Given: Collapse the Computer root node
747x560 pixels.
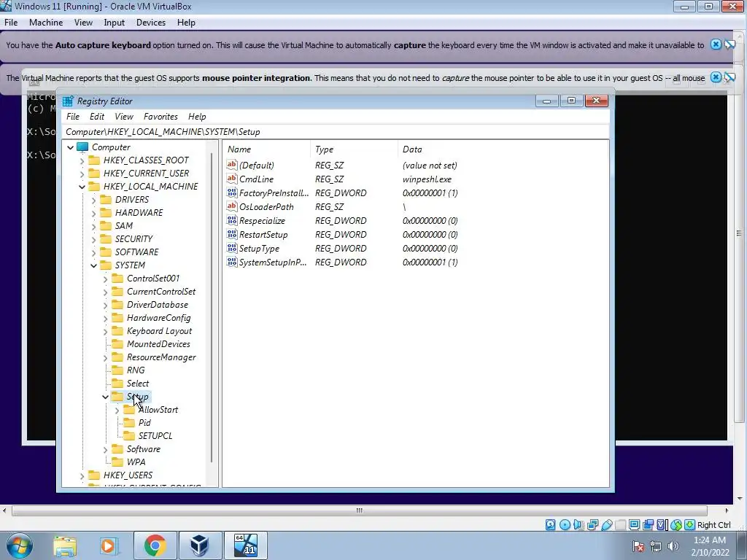Looking at the screenshot, I should coord(71,147).
